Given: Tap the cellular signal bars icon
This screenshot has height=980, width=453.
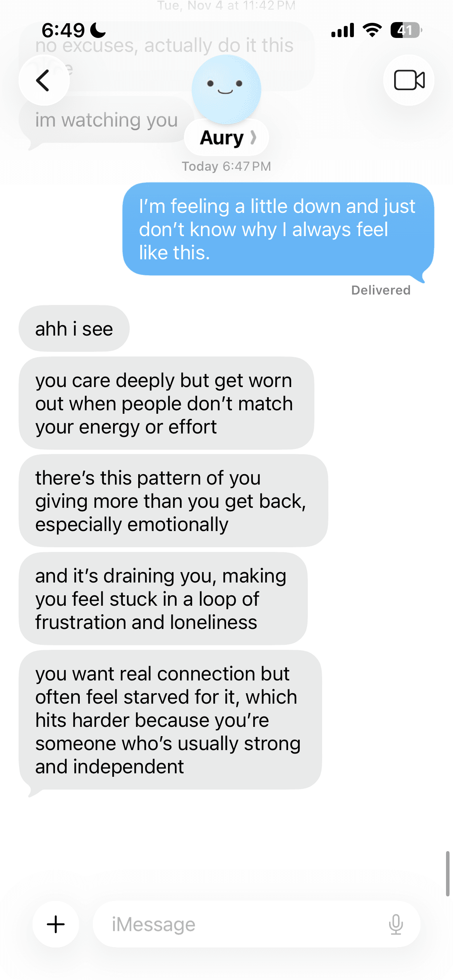Looking at the screenshot, I should 343,30.
